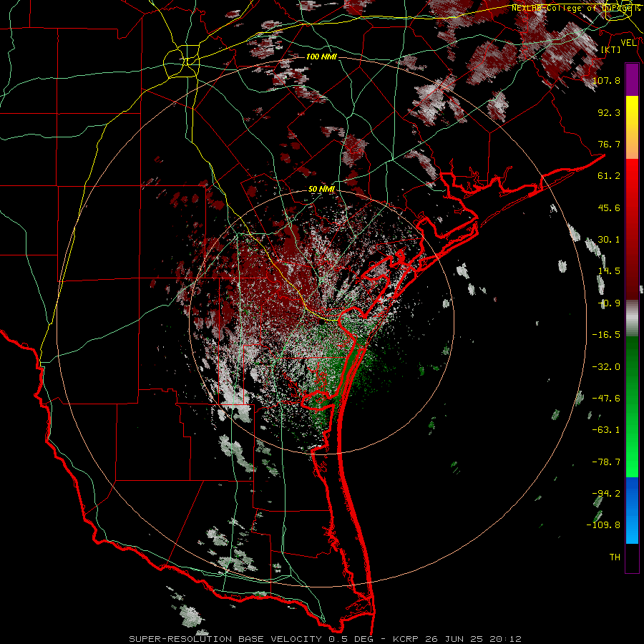Viewport: 644px width, 644px height.
Task: Click the 45.6 velocity scale value
Action: [x=609, y=208]
